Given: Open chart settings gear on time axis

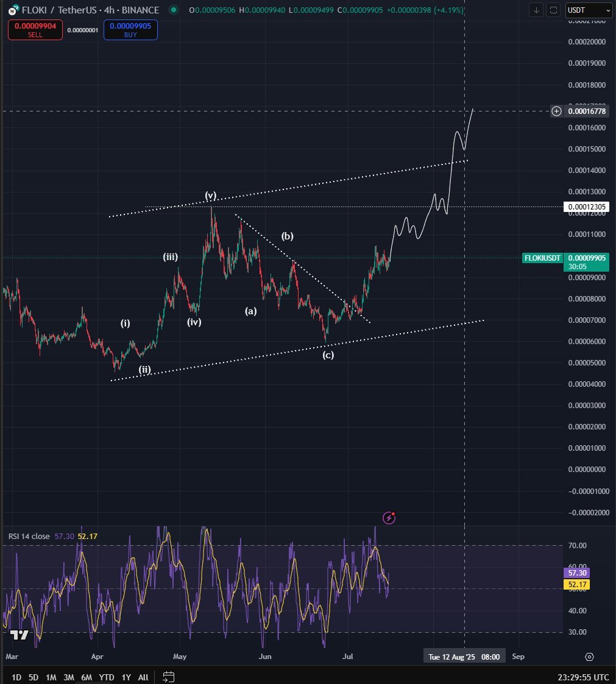Looking at the screenshot, I should 589,657.
